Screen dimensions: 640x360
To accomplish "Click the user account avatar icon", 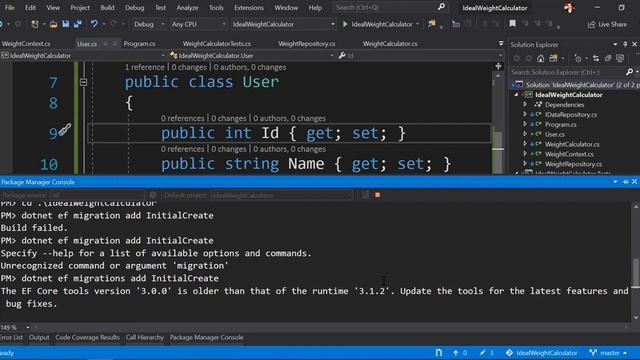I will coord(569,7).
